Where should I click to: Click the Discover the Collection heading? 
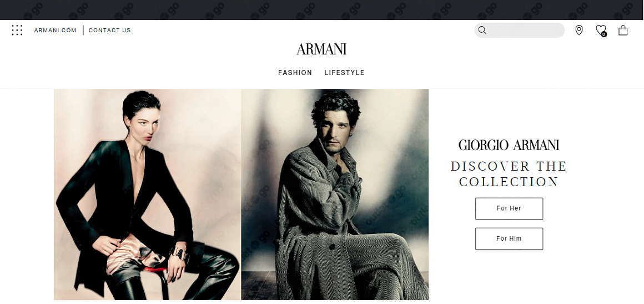point(509,174)
